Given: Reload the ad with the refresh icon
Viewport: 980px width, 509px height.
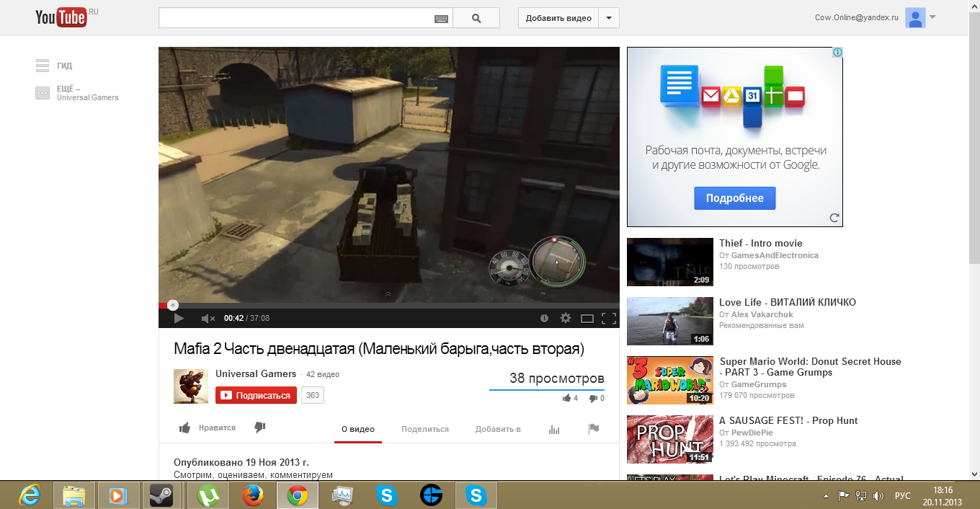Looking at the screenshot, I should pyautogui.click(x=834, y=218).
